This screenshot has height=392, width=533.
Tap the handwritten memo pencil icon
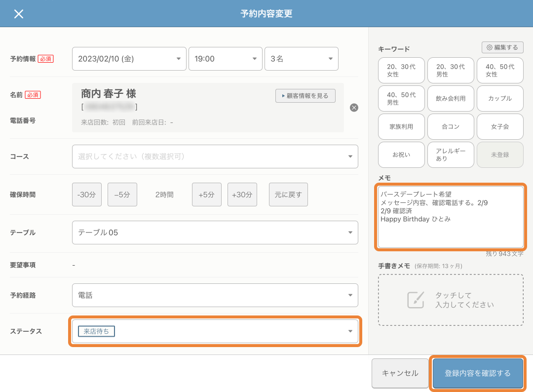(415, 300)
